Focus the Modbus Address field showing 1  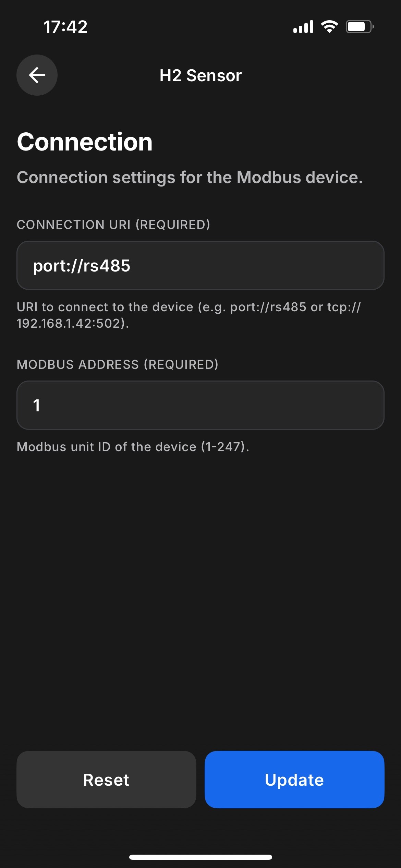point(200,405)
